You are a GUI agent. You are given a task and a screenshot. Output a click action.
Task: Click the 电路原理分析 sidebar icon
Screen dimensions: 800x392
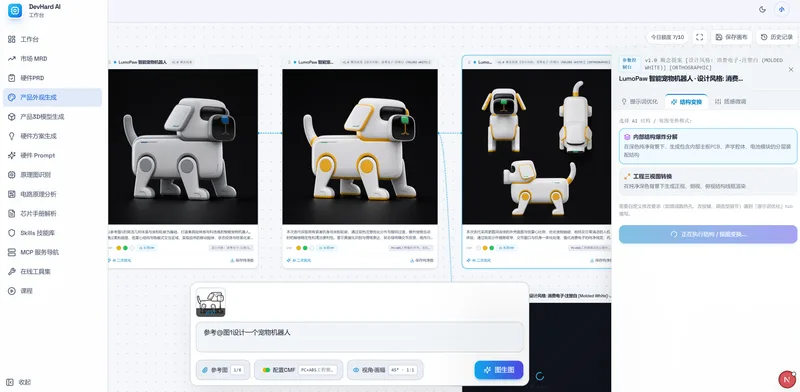(x=12, y=194)
